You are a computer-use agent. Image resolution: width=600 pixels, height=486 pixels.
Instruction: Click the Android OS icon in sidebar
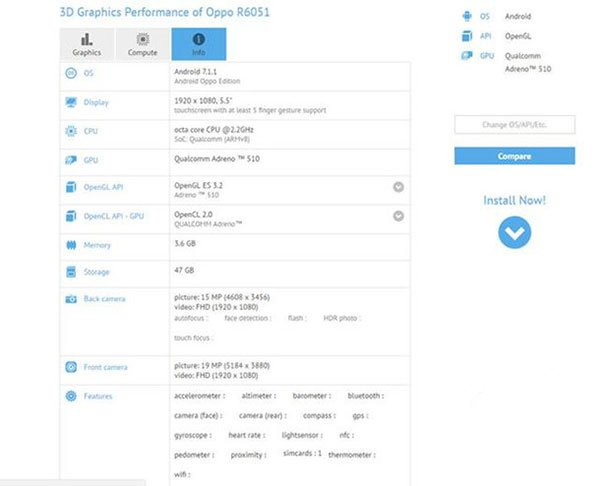[x=468, y=17]
